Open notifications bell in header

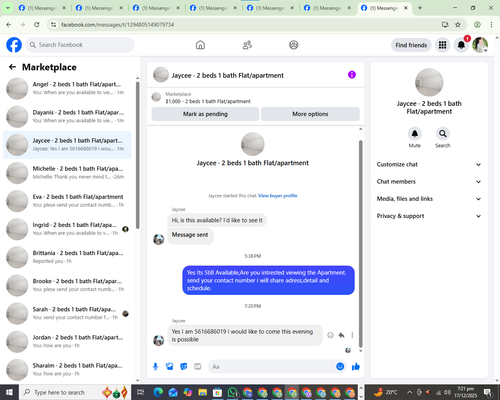(x=461, y=45)
